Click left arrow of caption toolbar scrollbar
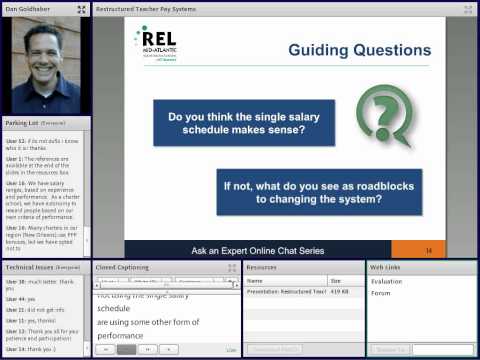This screenshot has width=480, height=360. [x=97, y=286]
